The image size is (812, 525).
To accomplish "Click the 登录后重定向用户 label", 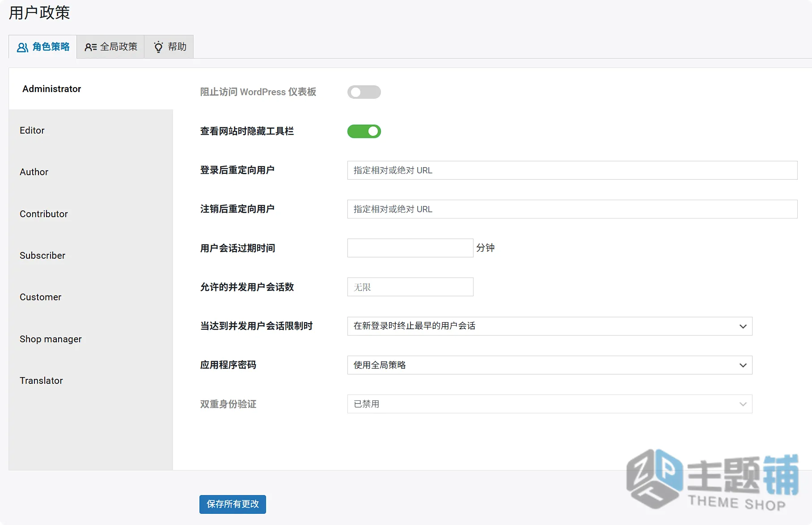I will pos(237,170).
